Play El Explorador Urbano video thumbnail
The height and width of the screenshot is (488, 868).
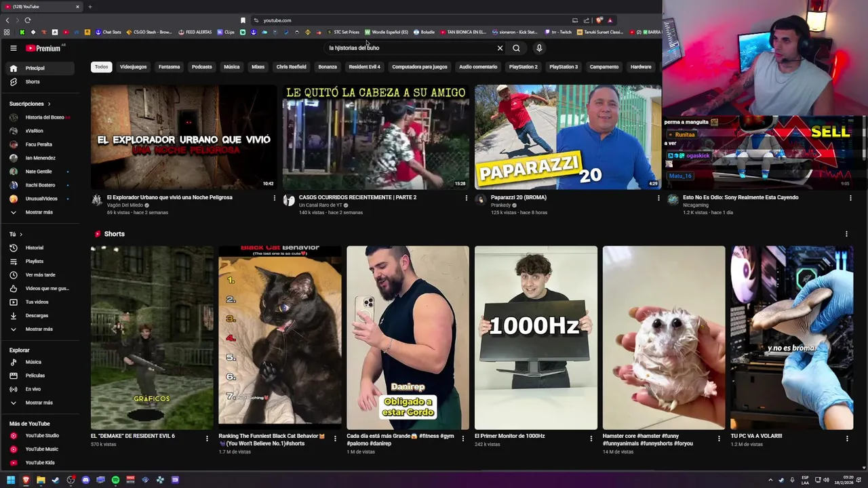coord(184,137)
